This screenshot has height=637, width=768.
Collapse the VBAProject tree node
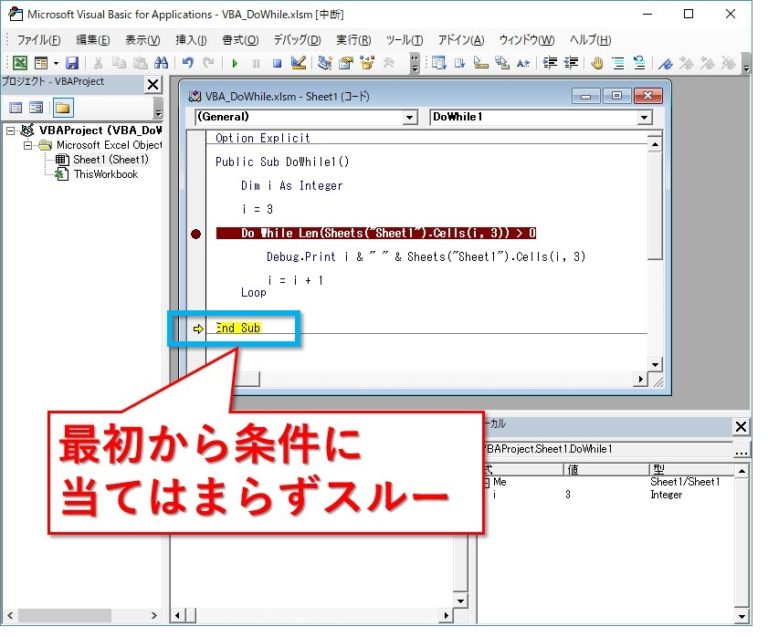pyautogui.click(x=10, y=131)
